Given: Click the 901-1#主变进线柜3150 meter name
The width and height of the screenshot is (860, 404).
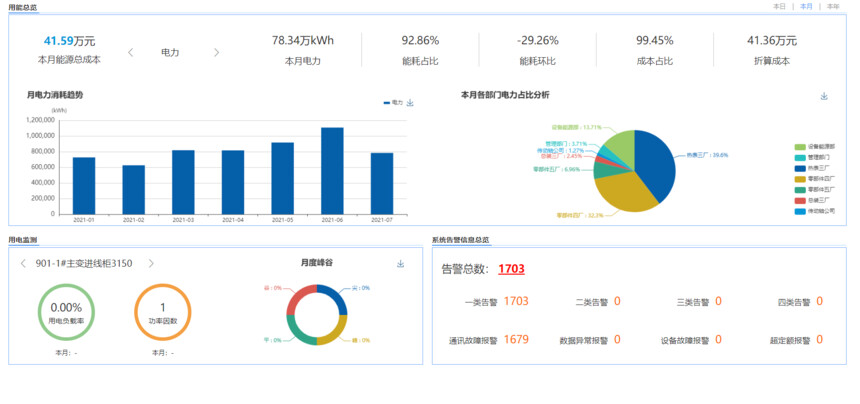Looking at the screenshot, I should [x=84, y=264].
